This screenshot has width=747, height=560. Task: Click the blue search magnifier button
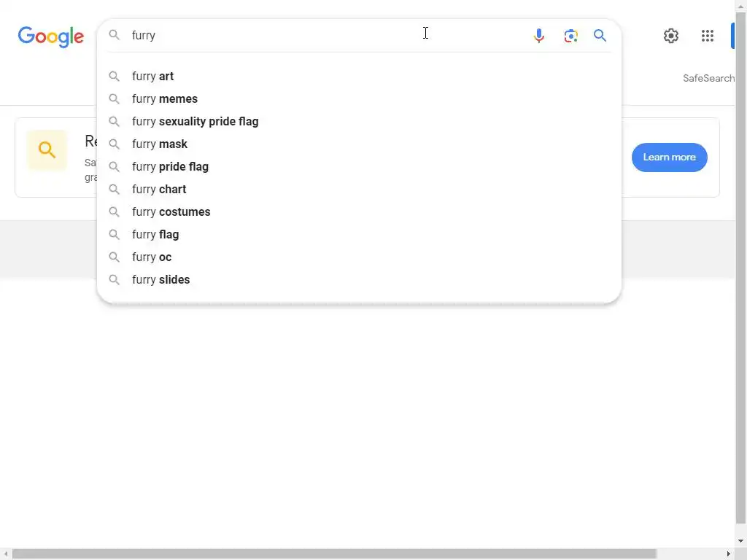pyautogui.click(x=600, y=36)
